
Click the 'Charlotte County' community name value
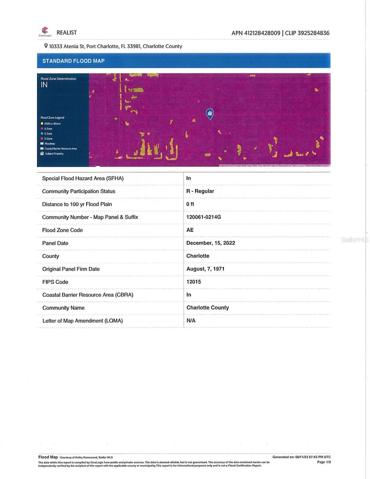[x=208, y=308]
